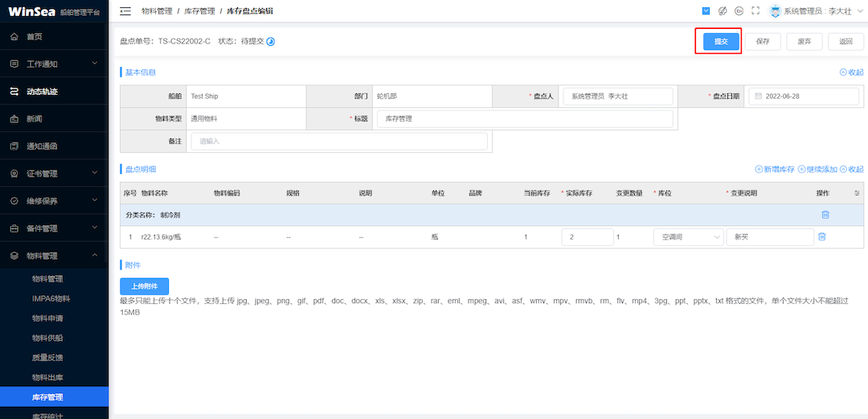Click the blue status icon next to 待提交
Viewport: 868px width, 419px height.
click(271, 42)
